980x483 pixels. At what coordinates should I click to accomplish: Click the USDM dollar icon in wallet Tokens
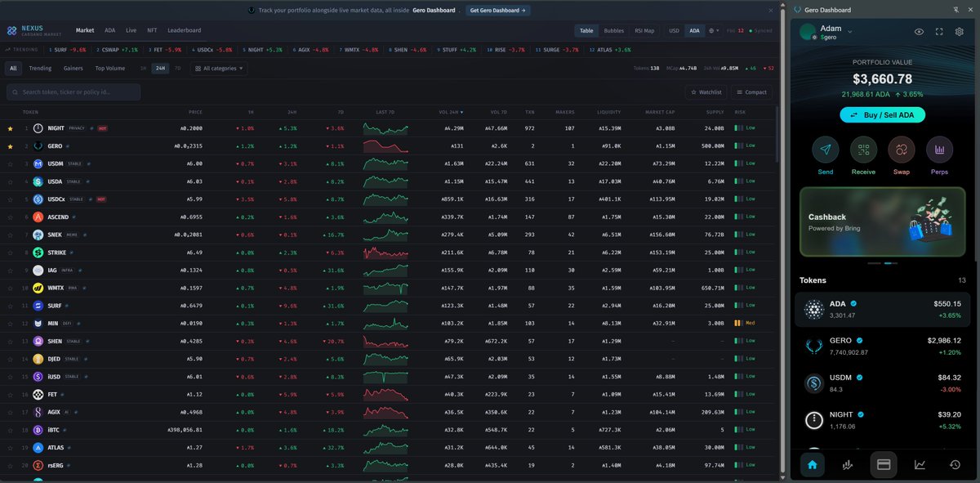pos(814,383)
